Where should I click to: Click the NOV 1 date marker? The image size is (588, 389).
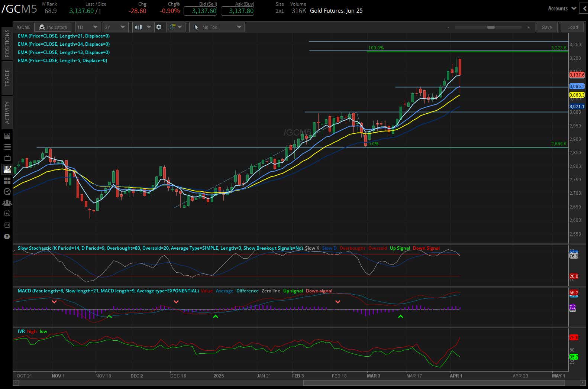[58, 376]
